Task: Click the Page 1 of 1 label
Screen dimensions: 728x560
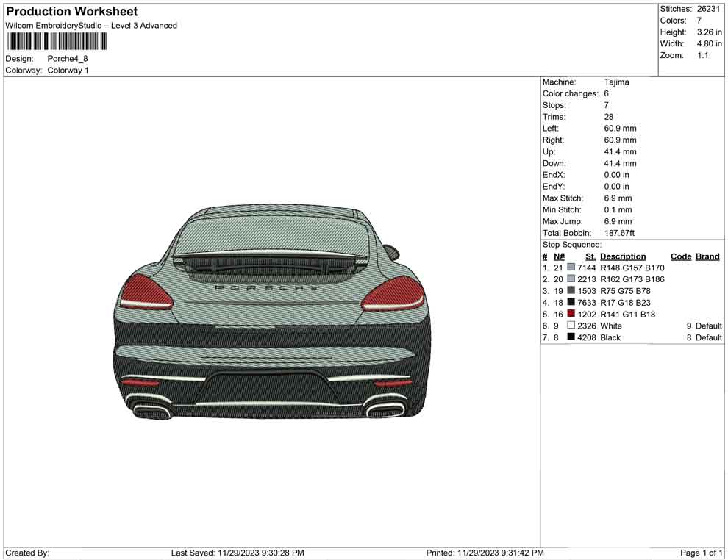Action: tap(702, 553)
